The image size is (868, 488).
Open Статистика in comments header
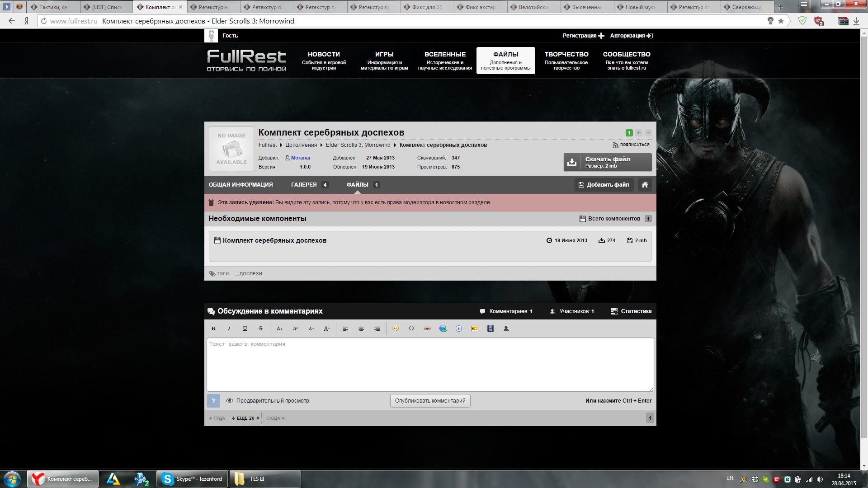[x=631, y=311]
